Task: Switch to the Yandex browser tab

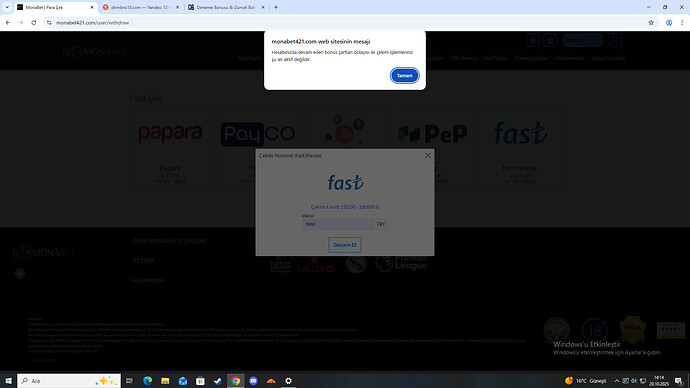Action: click(x=140, y=7)
